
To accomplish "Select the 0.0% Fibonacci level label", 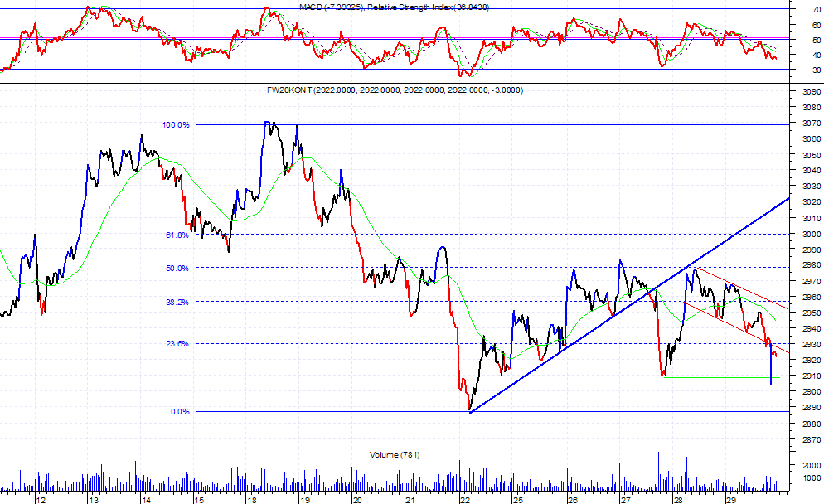I will (180, 412).
